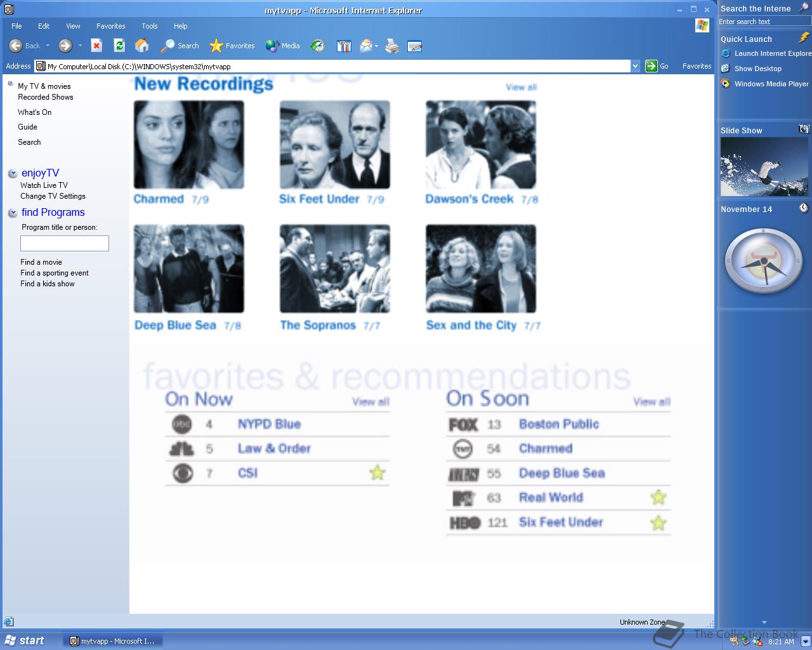
Task: Open the What's On link
Action: 35,112
